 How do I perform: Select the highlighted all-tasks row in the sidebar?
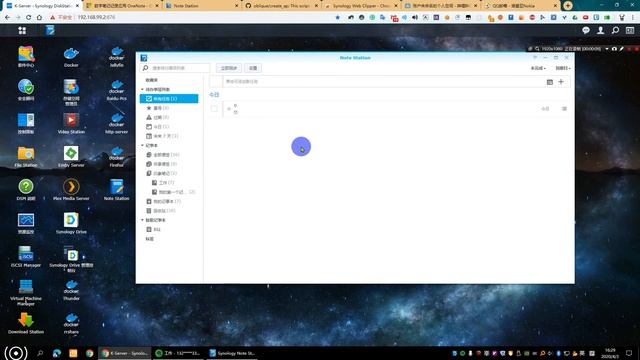[169, 99]
